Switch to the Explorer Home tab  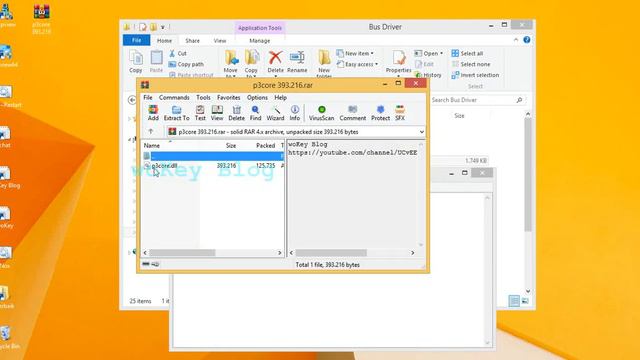[x=164, y=40]
